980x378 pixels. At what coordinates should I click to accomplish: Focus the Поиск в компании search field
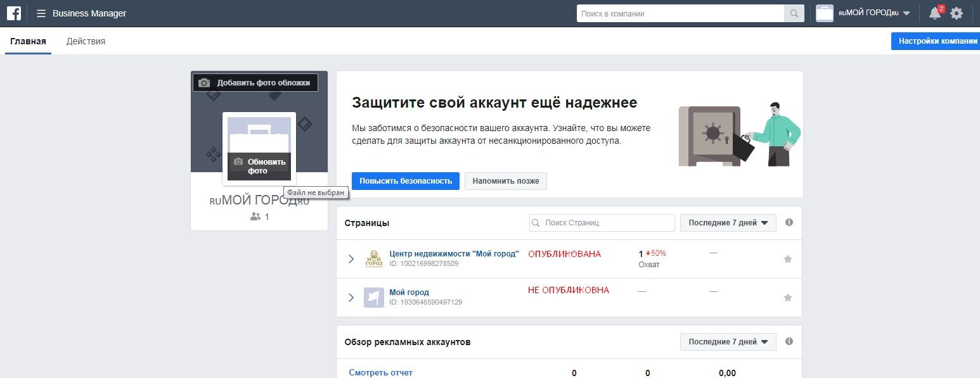(x=680, y=13)
